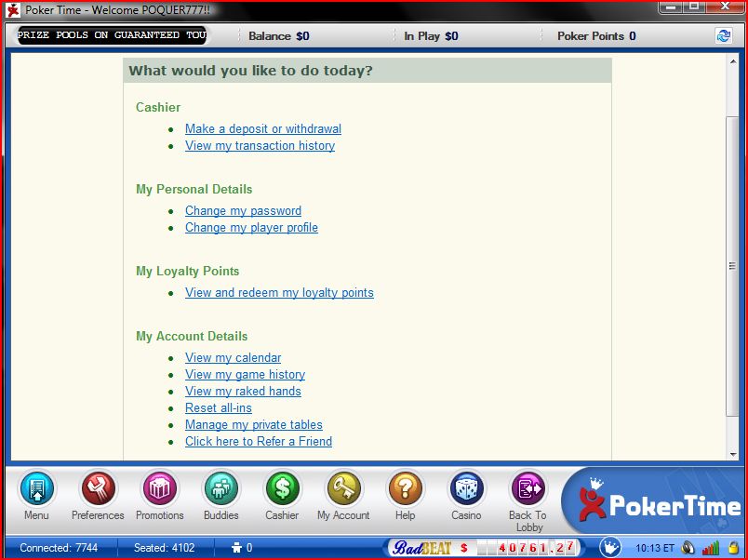
Task: Open the Buddies icon
Action: tap(220, 488)
